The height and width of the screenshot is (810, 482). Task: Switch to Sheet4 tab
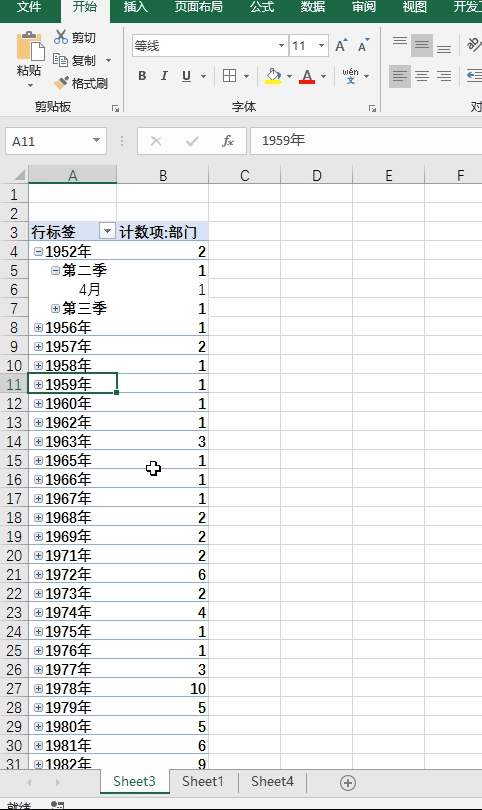(272, 782)
